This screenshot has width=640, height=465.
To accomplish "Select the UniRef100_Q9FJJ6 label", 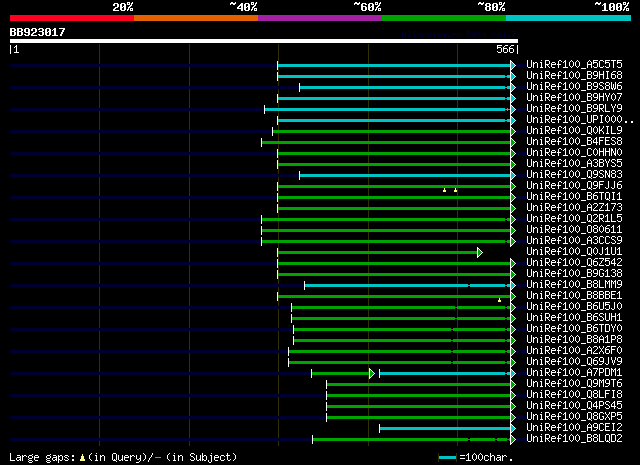I will pos(574,185).
